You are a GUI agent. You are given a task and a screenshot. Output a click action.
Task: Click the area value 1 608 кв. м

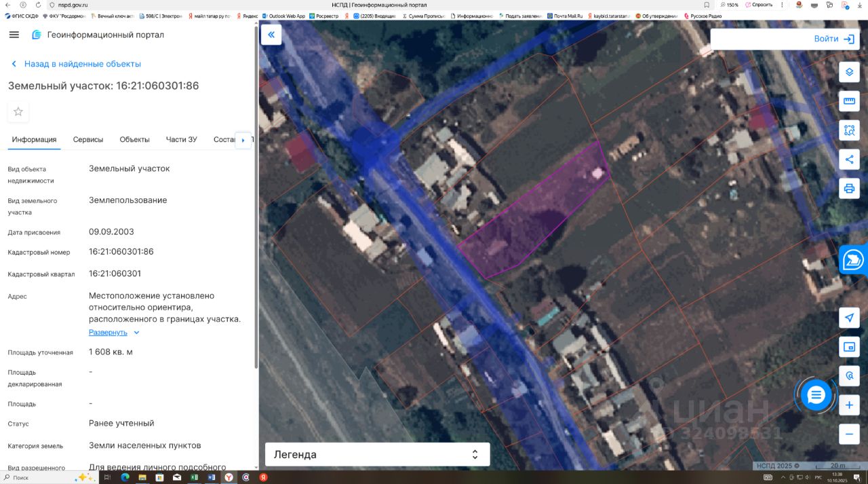[111, 352]
